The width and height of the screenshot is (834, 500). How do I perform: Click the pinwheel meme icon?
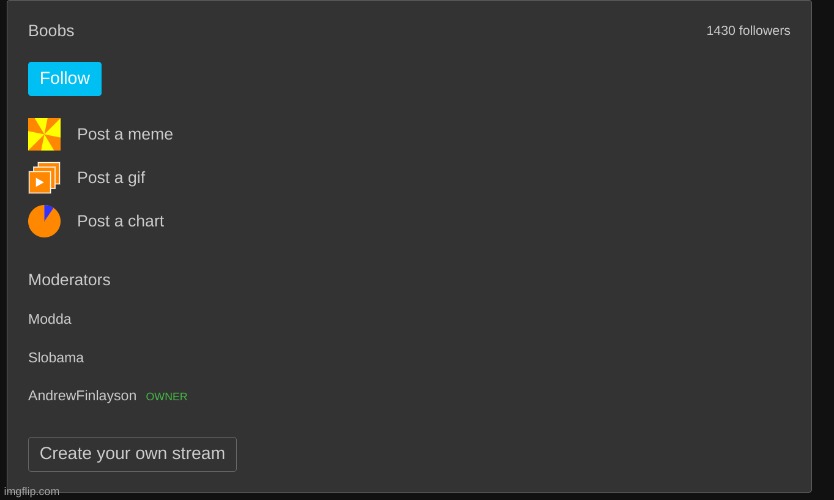click(44, 134)
